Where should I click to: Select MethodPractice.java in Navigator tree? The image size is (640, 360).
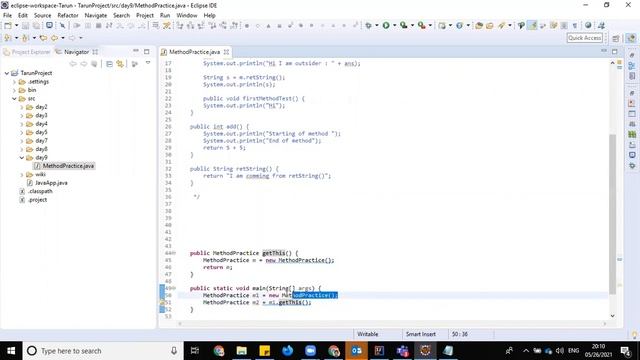click(64, 166)
